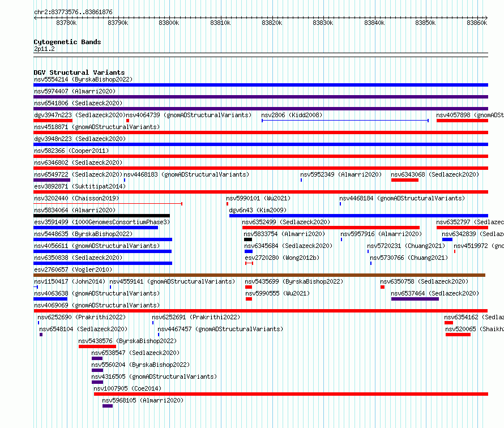The image size is (504, 428).
Task: Open the nsv5435699 (ByrskaBishop2022) label
Action: click(x=294, y=281)
